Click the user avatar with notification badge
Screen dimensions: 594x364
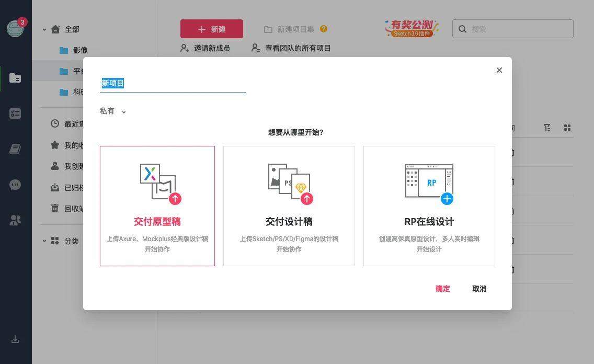[x=15, y=28]
